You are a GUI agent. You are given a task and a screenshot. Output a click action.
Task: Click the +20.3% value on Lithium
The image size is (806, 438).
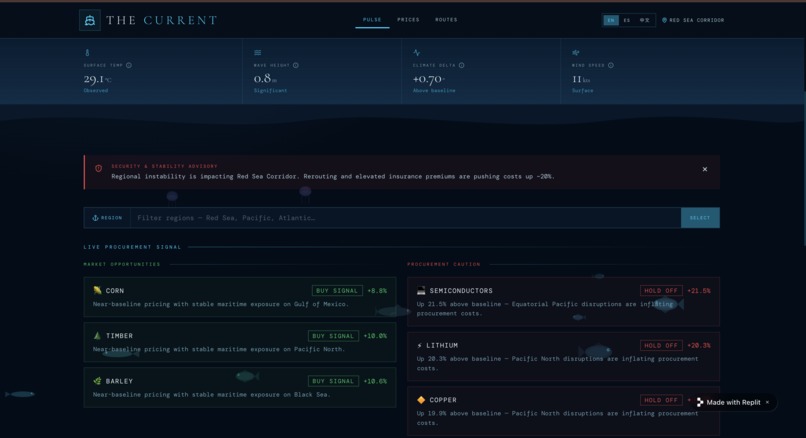699,345
